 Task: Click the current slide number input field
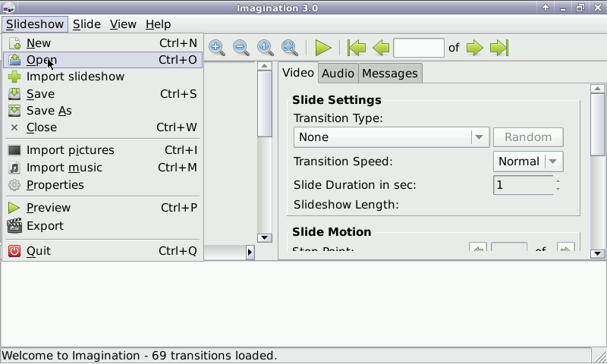[419, 48]
